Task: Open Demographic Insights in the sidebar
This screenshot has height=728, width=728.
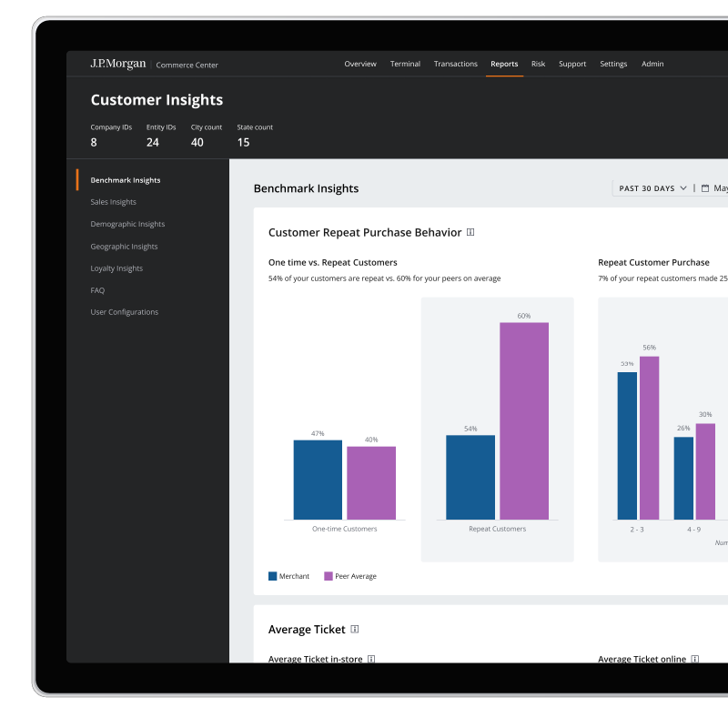Action: coord(127,224)
